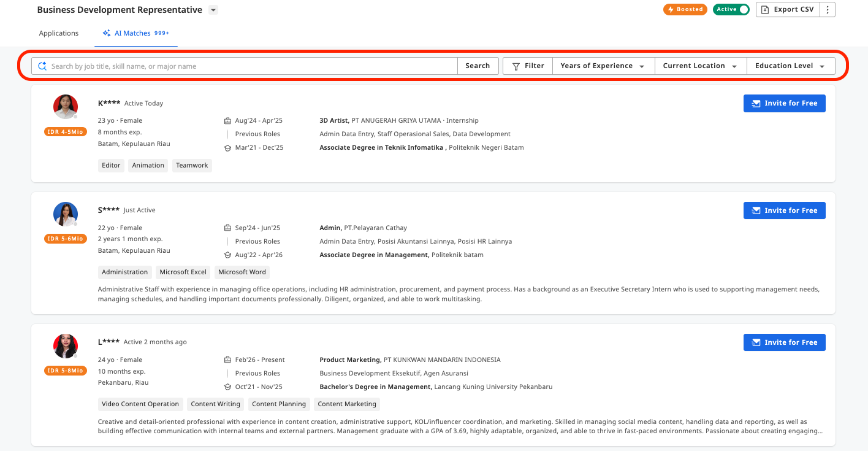This screenshot has width=868, height=451.
Task: Click the Microsoft Word skill tag
Action: click(242, 272)
